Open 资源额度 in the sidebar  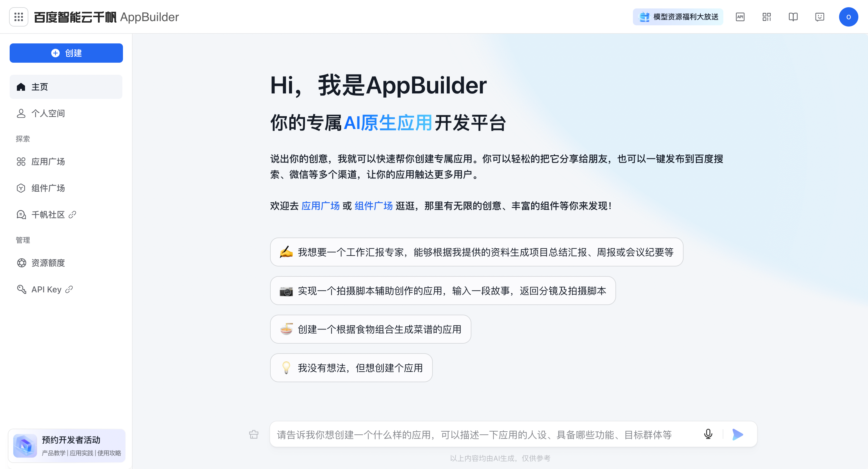[66, 263]
